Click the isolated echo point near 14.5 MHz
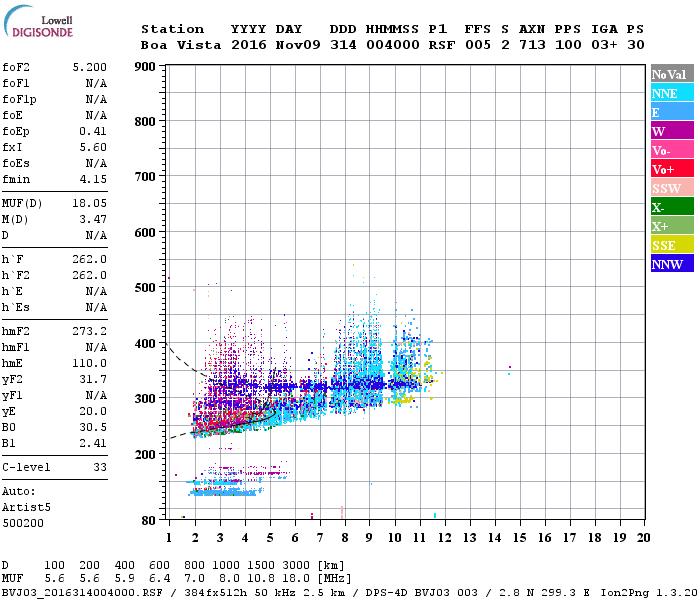The width and height of the screenshot is (700, 600). 509,370
